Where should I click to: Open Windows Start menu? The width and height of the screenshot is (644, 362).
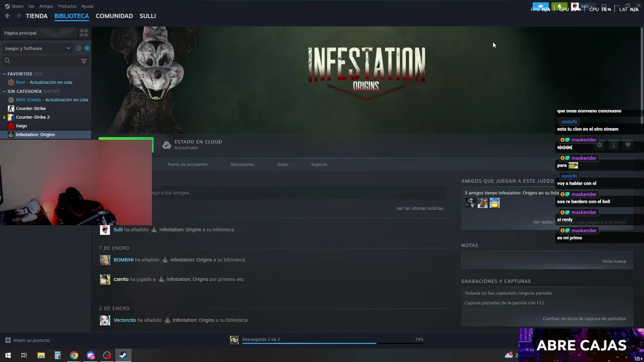(8, 355)
